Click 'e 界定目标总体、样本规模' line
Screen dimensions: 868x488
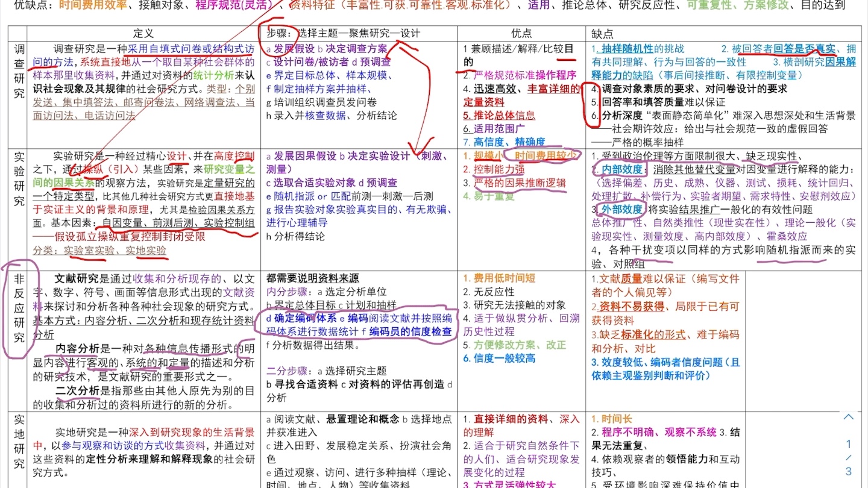tap(329, 75)
